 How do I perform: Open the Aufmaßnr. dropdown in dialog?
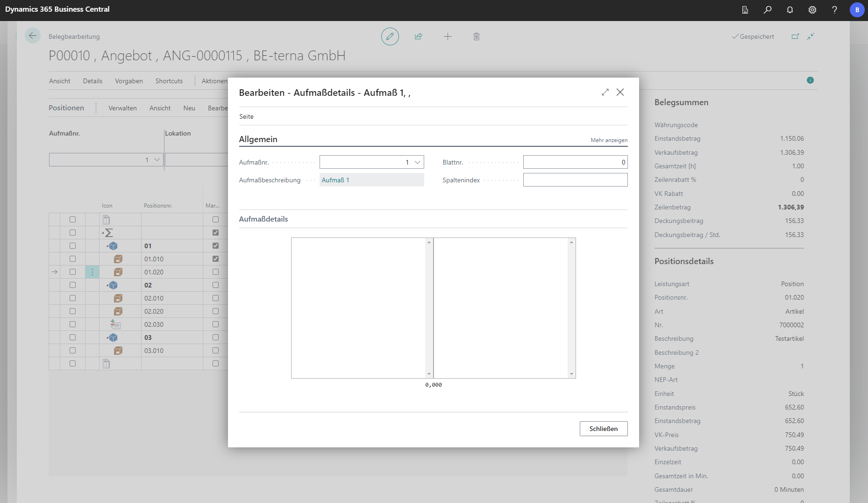point(418,162)
